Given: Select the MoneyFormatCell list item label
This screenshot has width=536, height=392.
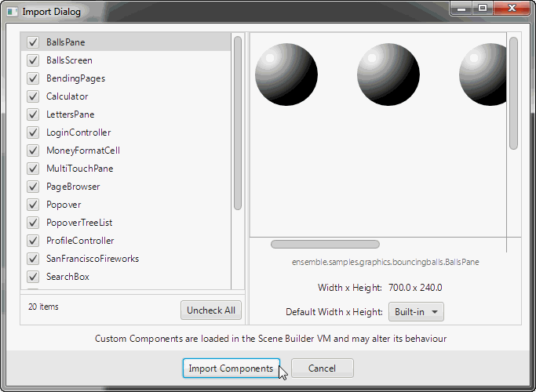Looking at the screenshot, I should click(x=83, y=151).
